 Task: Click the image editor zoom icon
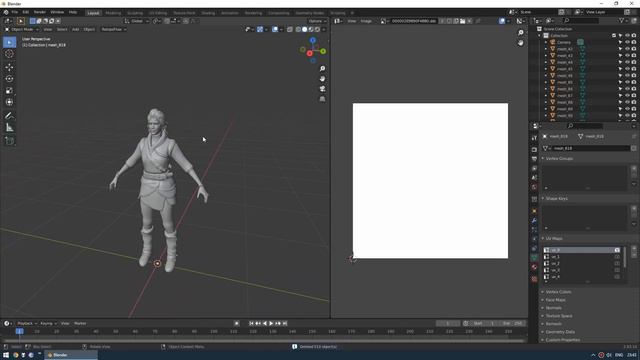(521, 33)
